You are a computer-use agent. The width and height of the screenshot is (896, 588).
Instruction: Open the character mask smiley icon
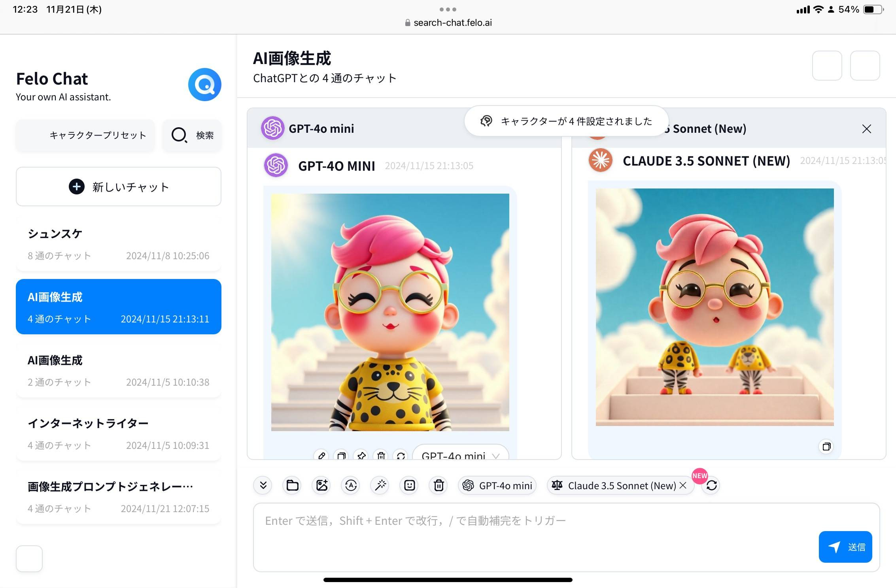tap(409, 485)
